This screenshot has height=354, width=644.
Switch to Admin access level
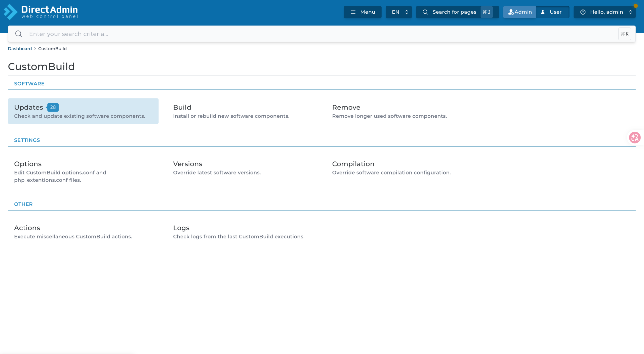(x=520, y=12)
